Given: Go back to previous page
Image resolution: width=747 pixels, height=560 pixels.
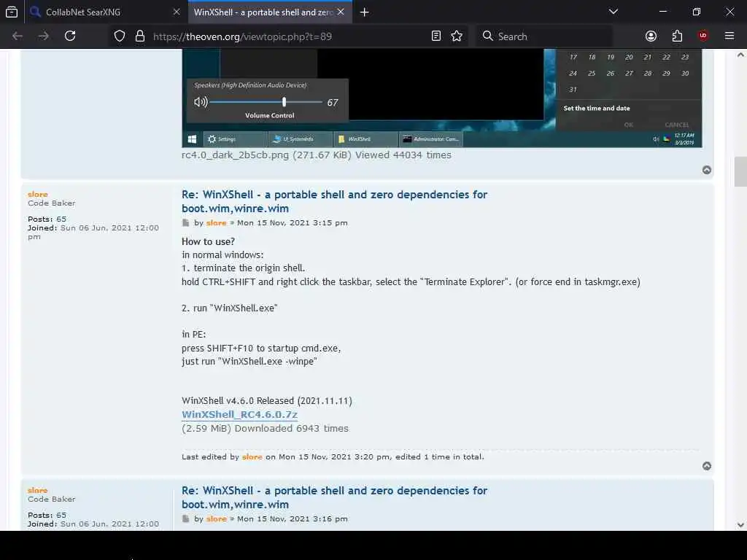Looking at the screenshot, I should [x=18, y=36].
